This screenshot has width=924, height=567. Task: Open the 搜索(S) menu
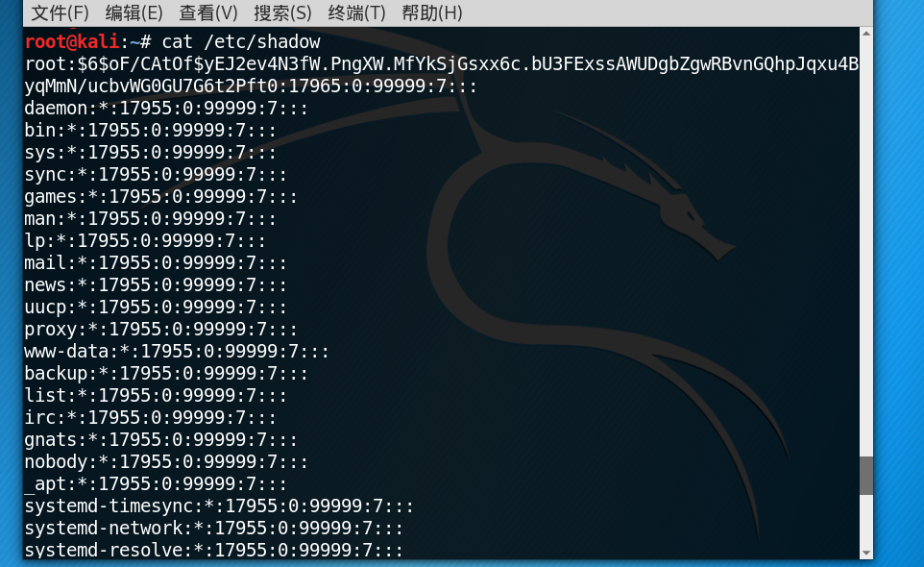click(x=282, y=12)
